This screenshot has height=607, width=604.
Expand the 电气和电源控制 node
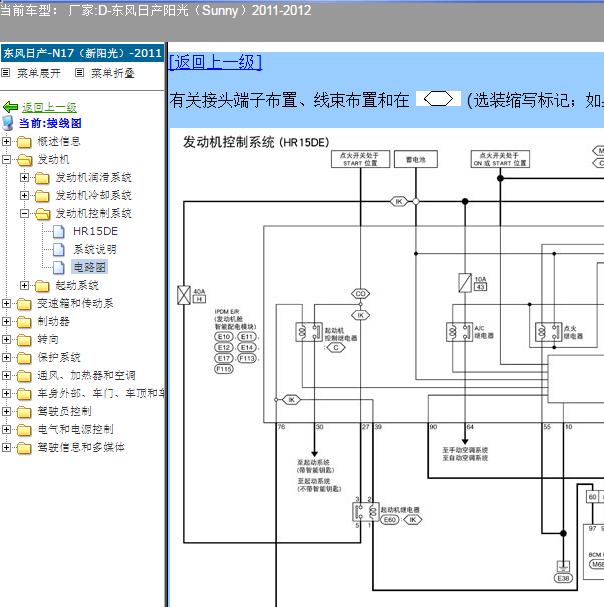(x=6, y=429)
